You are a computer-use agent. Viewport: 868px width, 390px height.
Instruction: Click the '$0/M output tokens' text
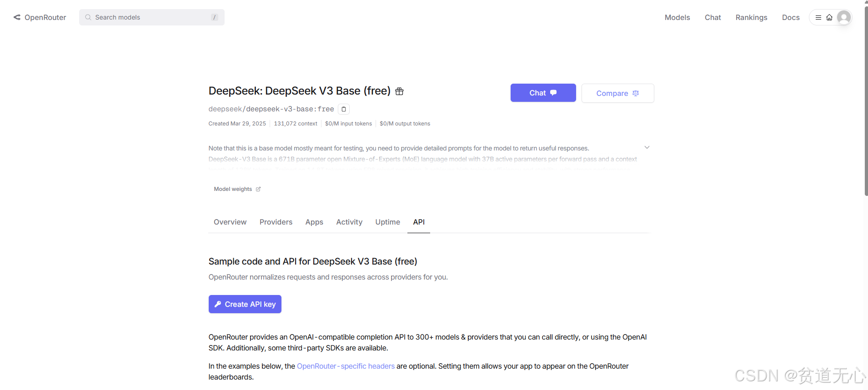(x=405, y=124)
